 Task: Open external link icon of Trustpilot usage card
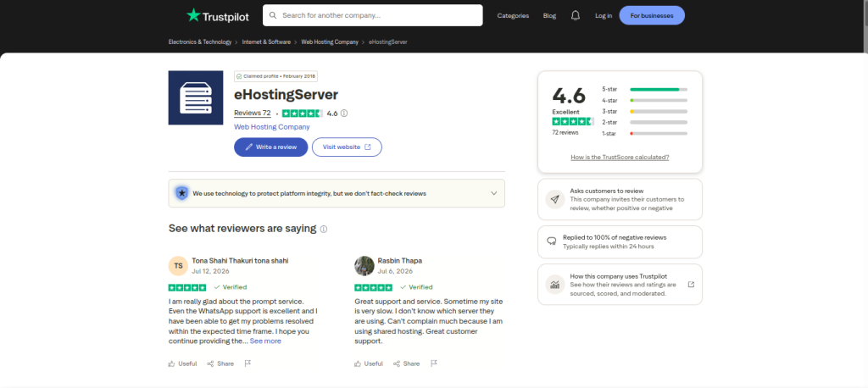point(691,285)
